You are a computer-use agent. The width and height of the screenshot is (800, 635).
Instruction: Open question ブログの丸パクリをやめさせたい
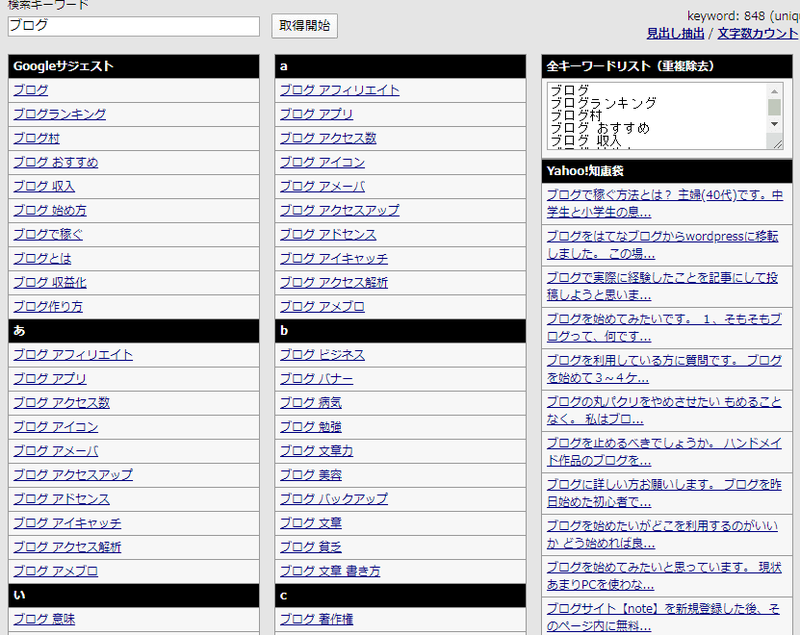point(664,410)
